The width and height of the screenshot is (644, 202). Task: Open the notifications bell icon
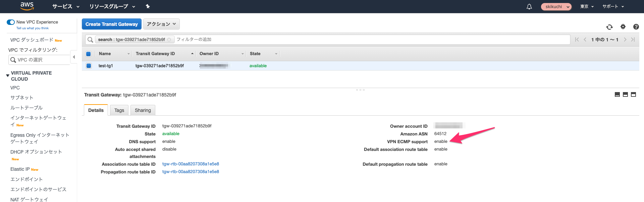point(529,7)
